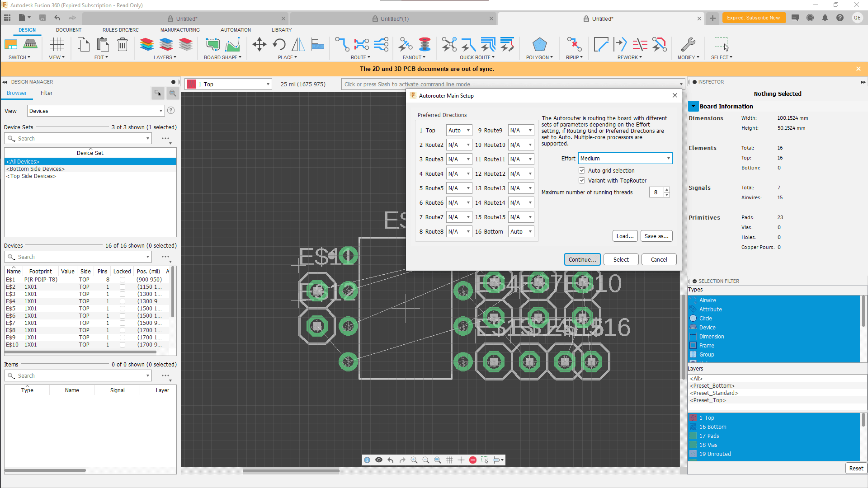Uncheck Variant with TopRouter
The image size is (868, 488).
click(582, 180)
